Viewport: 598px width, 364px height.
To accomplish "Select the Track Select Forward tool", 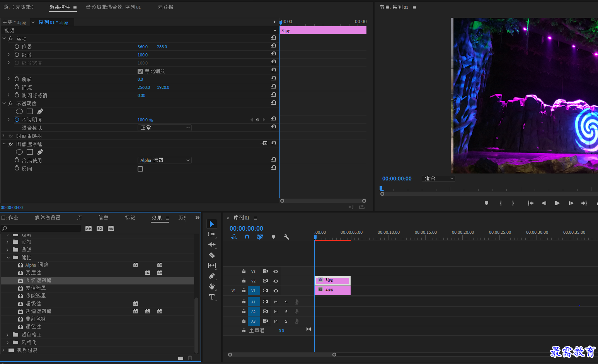I will tap(211, 234).
